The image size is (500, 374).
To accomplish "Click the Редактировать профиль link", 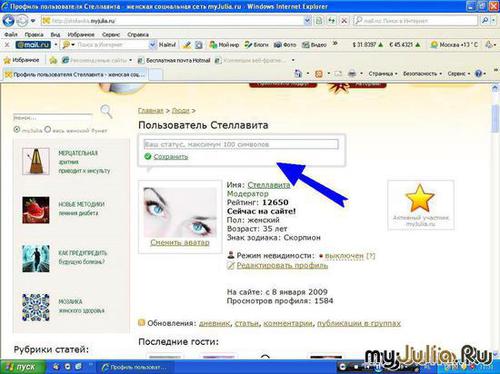I will pos(282,266).
